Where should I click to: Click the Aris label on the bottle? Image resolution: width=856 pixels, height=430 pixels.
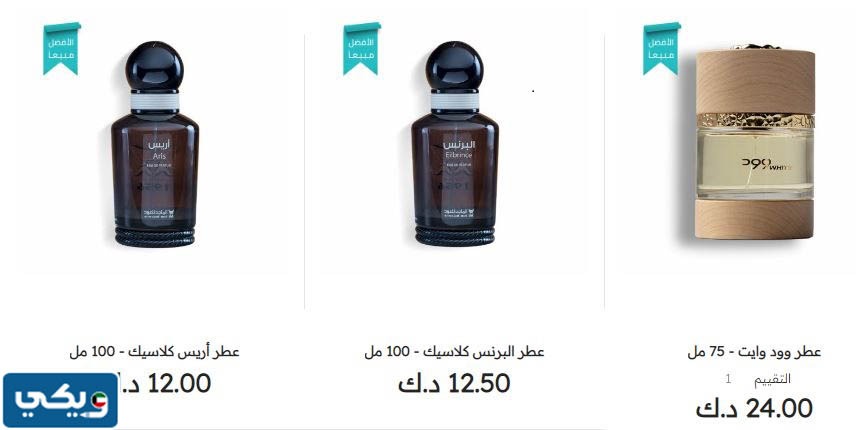tap(159, 150)
